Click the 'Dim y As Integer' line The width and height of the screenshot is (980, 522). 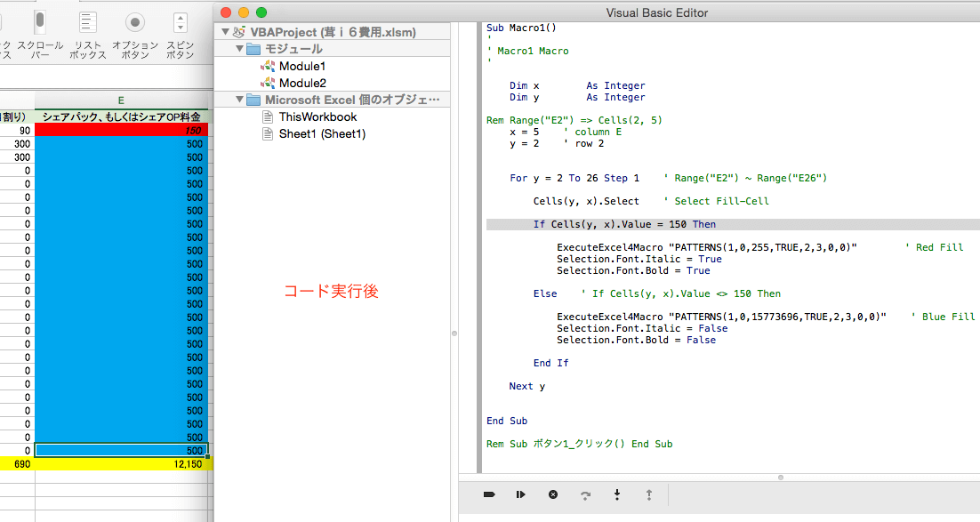(577, 97)
